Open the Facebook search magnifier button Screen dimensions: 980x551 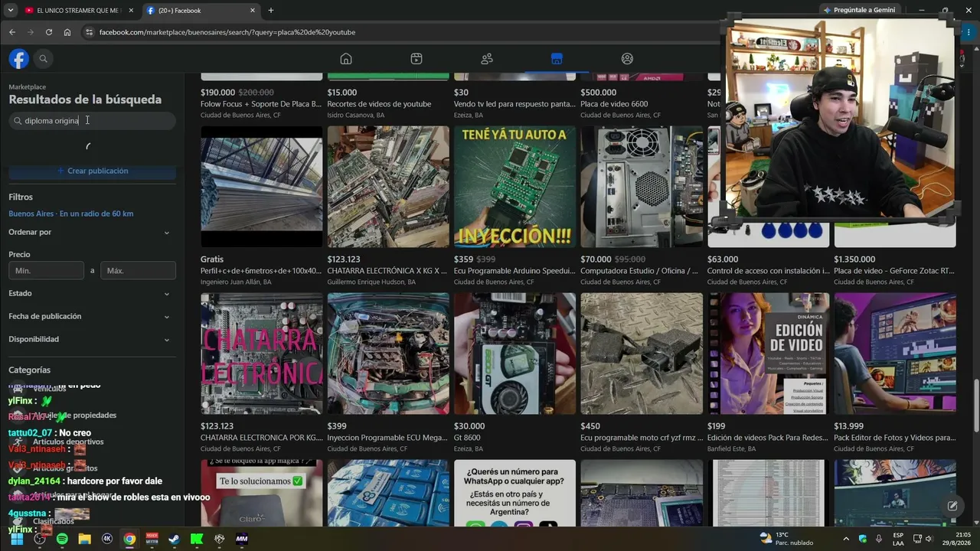(44, 59)
